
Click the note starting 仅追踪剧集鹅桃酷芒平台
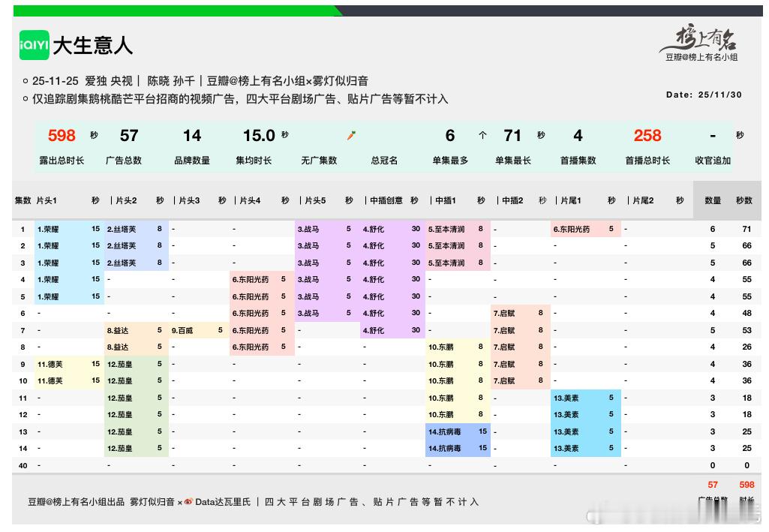240,99
